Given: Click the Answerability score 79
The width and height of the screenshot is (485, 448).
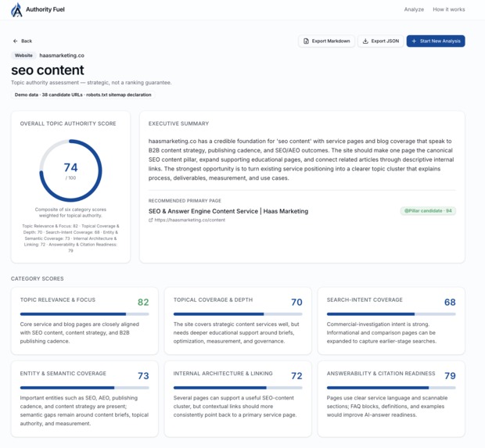Looking at the screenshot, I should (450, 375).
